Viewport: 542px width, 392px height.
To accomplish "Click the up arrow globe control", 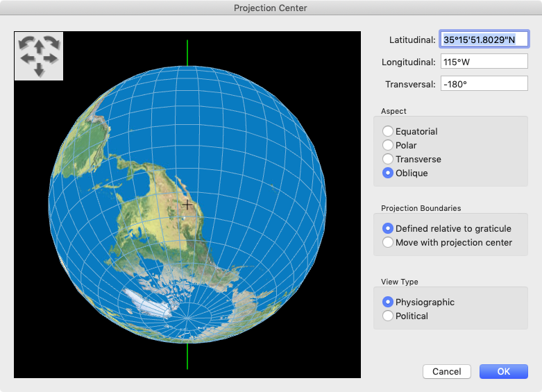I will [39, 47].
